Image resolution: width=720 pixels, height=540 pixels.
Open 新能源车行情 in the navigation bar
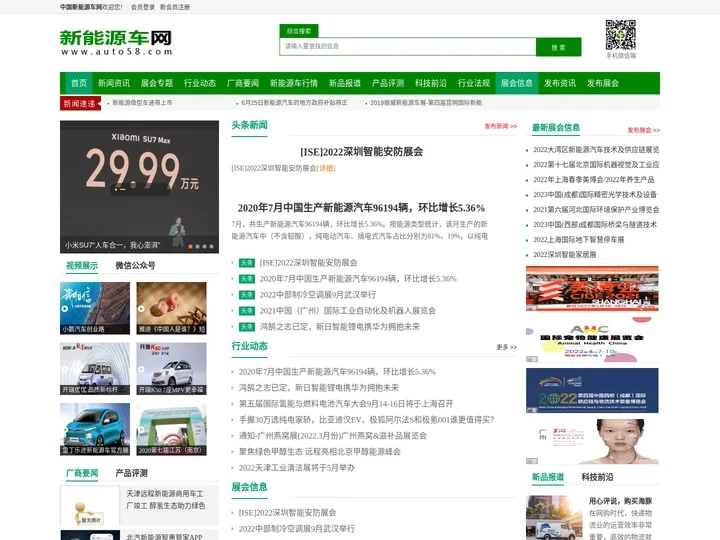point(294,83)
